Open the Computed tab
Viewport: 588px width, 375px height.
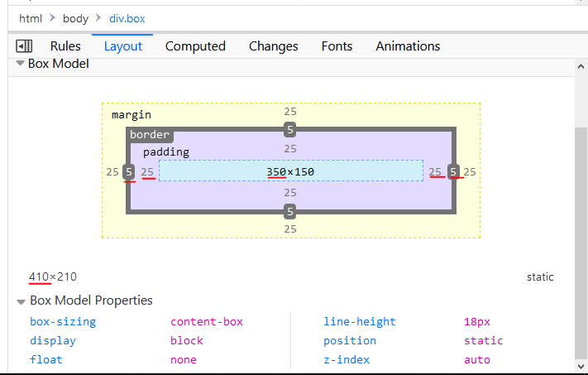tap(195, 46)
